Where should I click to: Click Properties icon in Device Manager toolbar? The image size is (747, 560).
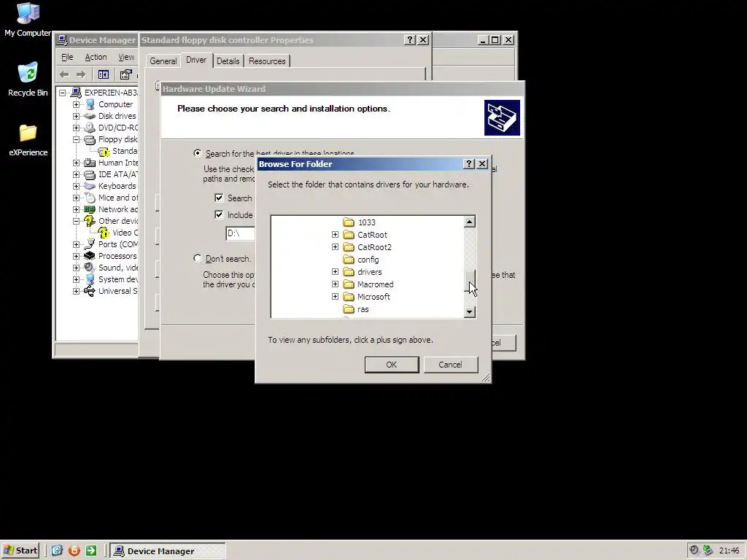point(125,74)
